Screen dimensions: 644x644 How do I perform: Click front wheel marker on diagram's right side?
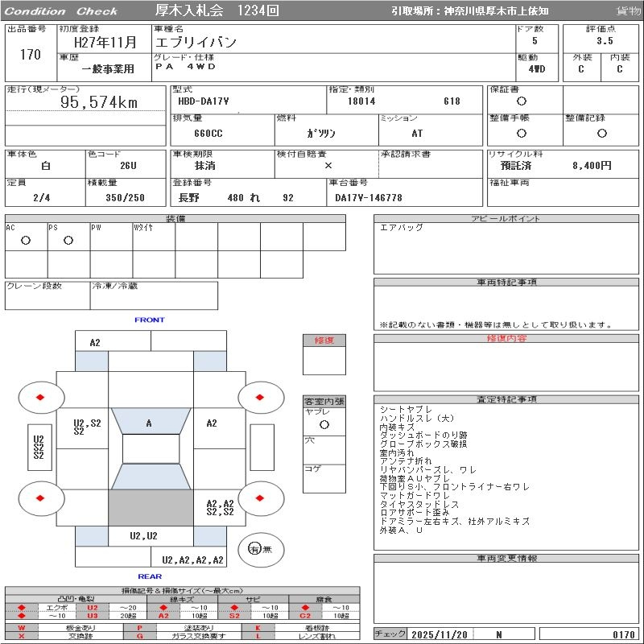coord(261,396)
